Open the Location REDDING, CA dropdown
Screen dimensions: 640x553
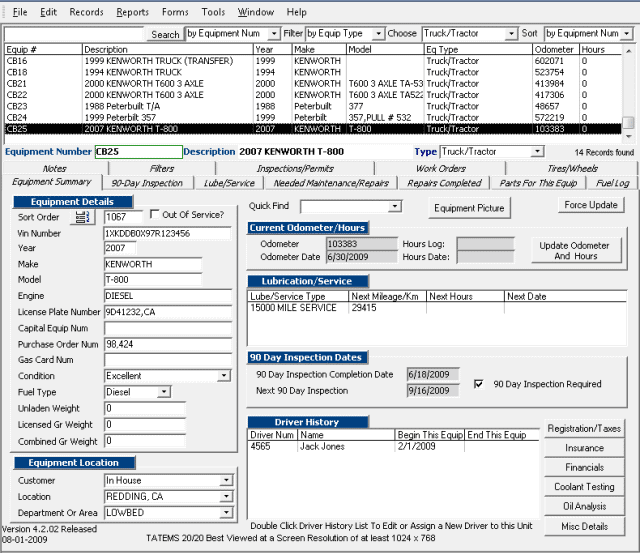[x=226, y=497]
